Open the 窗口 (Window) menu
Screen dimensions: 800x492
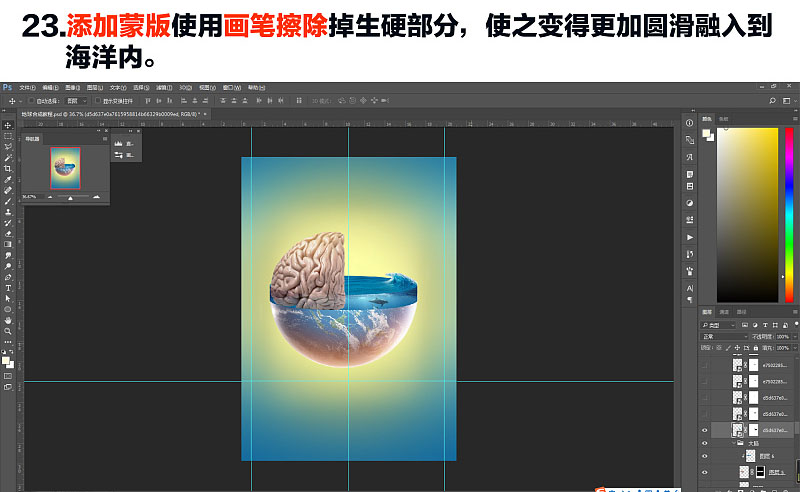pos(231,88)
